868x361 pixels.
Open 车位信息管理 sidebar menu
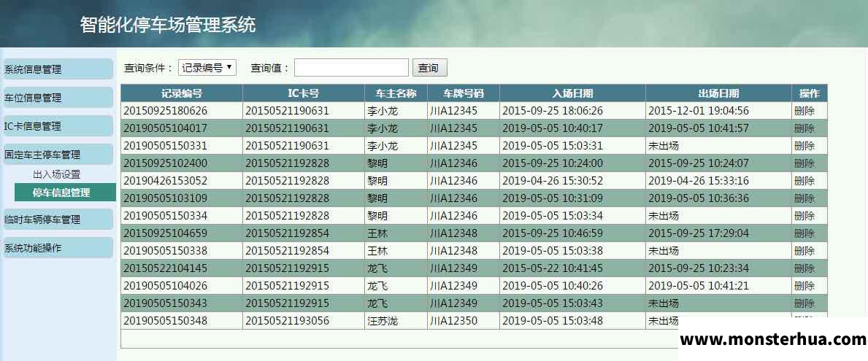click(x=58, y=98)
